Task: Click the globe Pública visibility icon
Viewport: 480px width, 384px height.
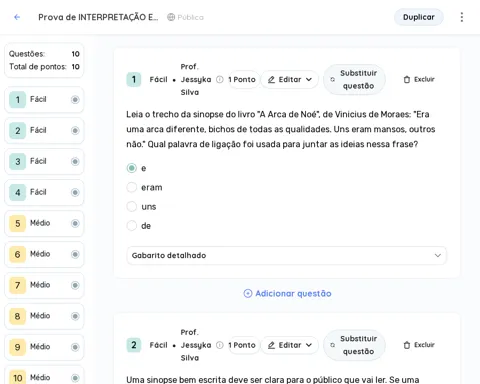Action: pos(171,17)
